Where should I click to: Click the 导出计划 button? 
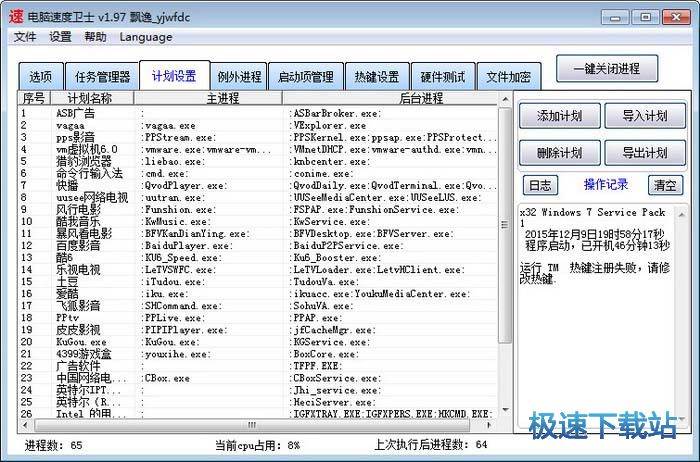(645, 153)
